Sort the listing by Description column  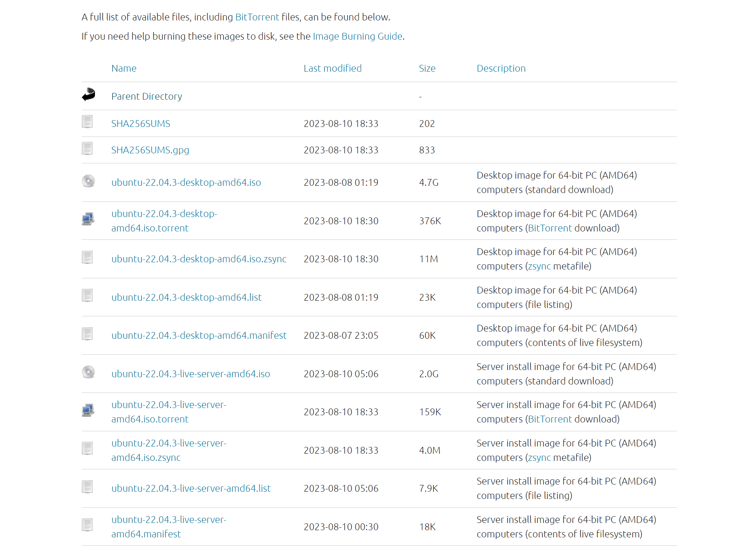point(501,68)
